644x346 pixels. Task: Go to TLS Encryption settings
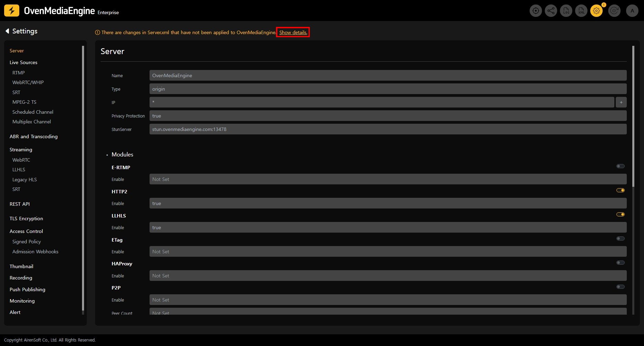[x=26, y=218]
